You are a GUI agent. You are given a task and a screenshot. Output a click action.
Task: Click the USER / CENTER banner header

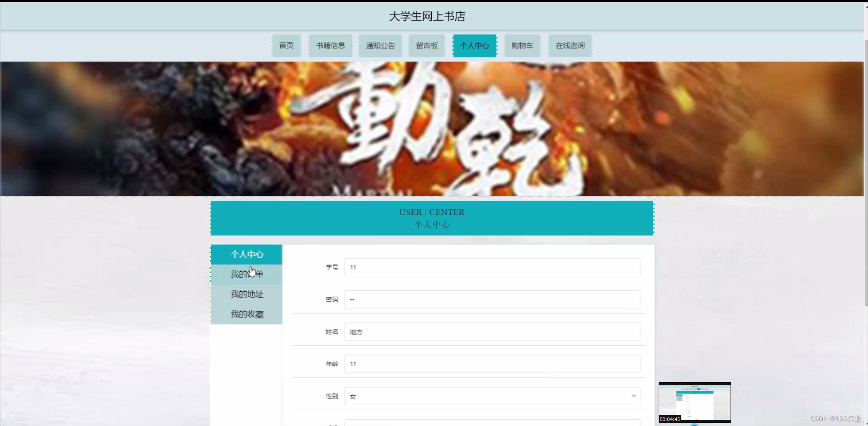tap(432, 218)
